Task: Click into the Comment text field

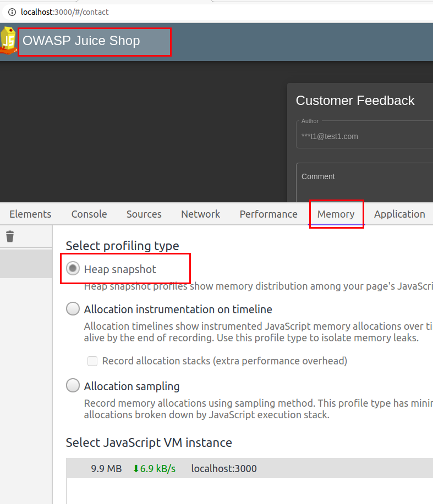Action: pos(364,182)
